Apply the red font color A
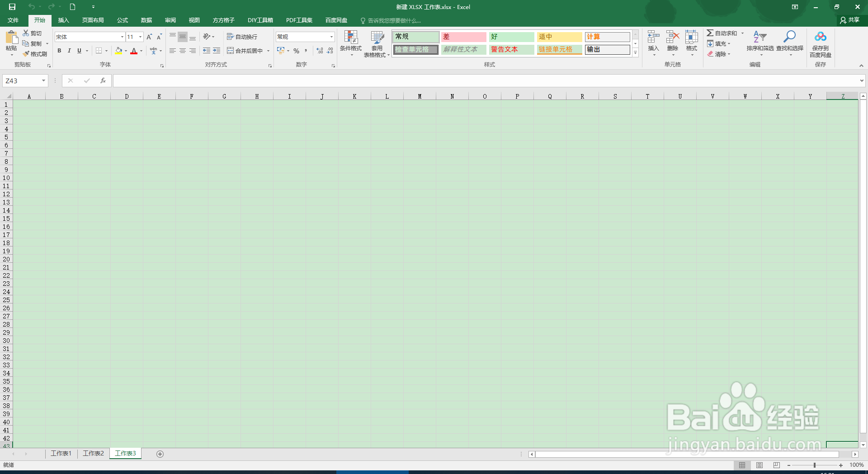The width and height of the screenshot is (868, 474). coord(134,51)
